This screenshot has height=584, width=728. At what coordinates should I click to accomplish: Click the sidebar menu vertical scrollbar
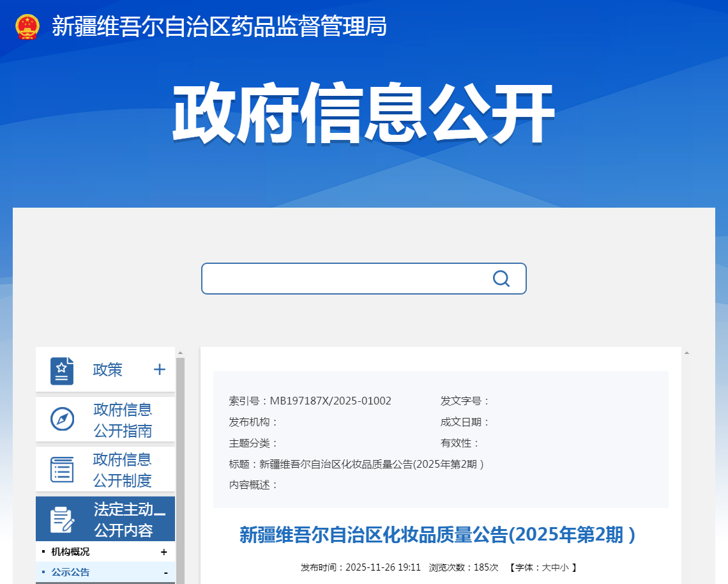tap(180, 469)
